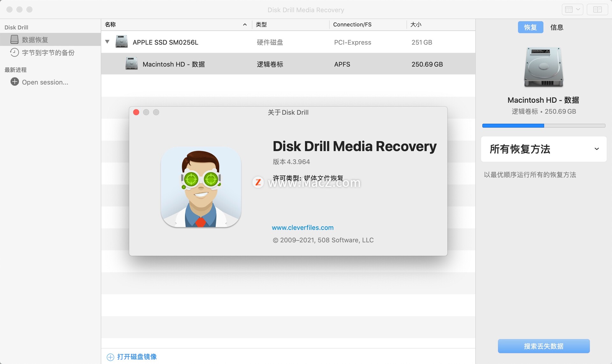Switch to the 恢复 tab
Screen dimensions: 612x364
[x=530, y=27]
